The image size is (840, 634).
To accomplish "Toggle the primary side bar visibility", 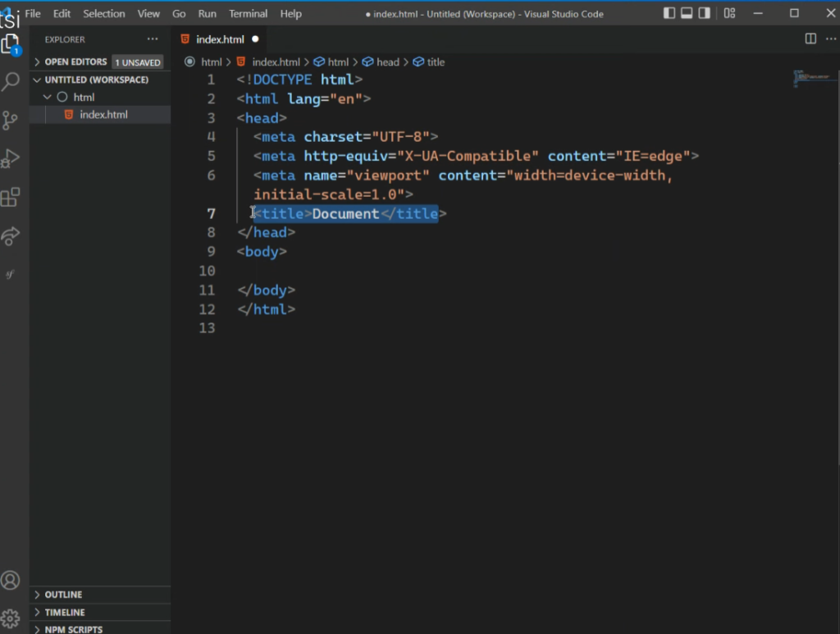I will tap(669, 13).
